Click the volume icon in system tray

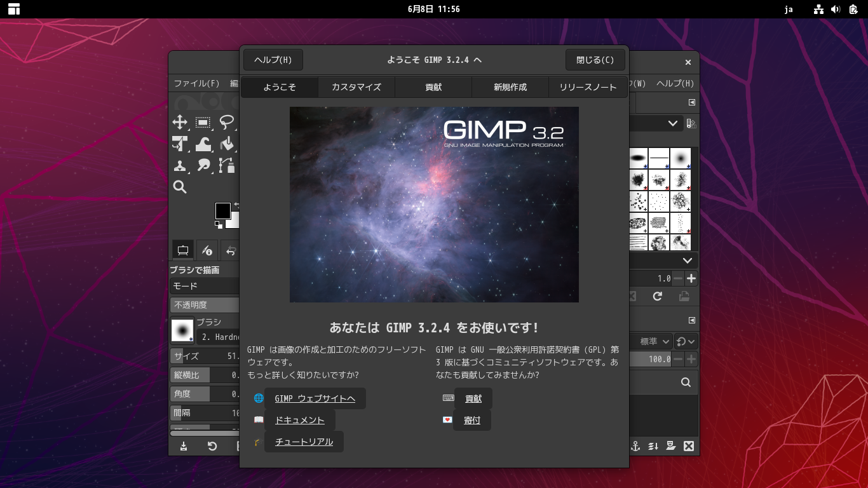point(836,9)
